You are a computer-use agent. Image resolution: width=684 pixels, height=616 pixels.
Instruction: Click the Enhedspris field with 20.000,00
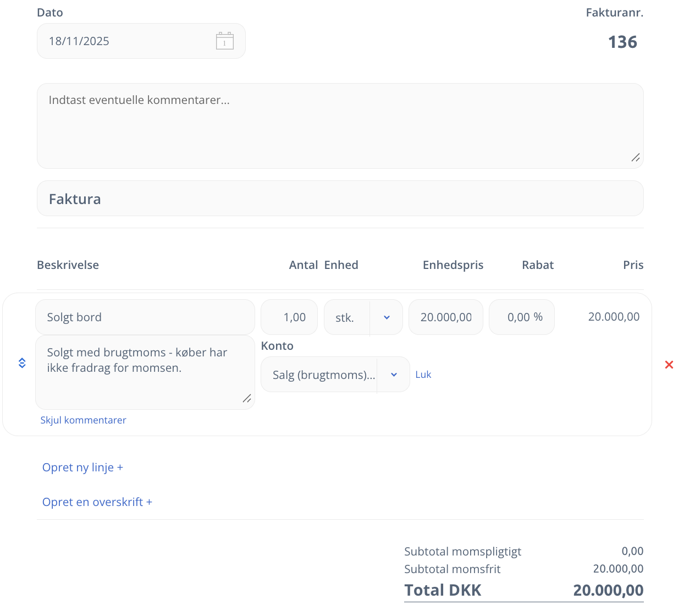coord(445,317)
